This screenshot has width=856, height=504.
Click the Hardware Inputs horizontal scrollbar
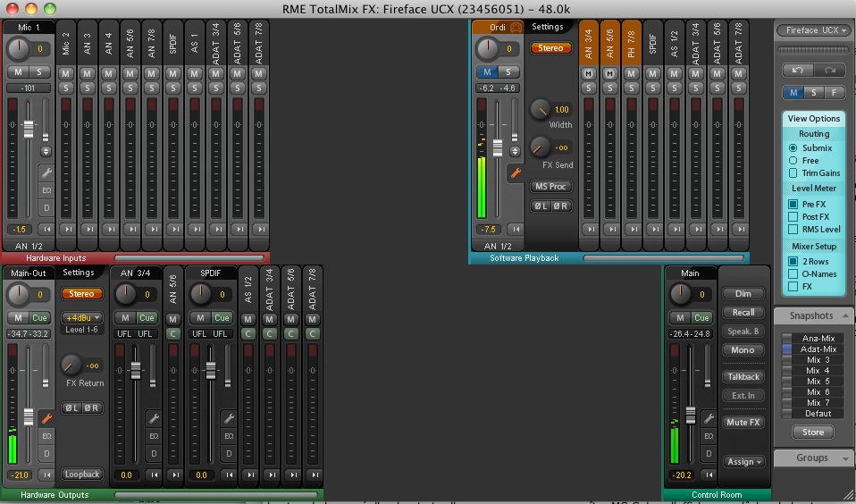click(189, 257)
